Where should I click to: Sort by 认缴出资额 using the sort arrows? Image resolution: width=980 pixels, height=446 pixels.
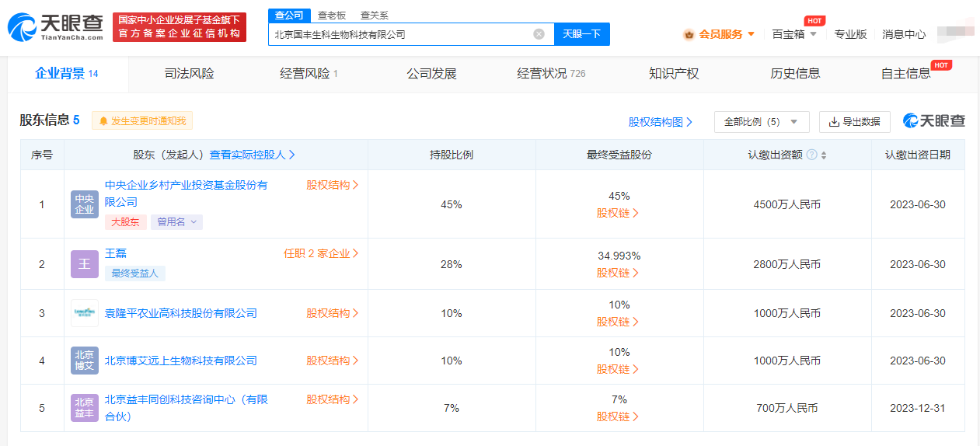click(824, 155)
